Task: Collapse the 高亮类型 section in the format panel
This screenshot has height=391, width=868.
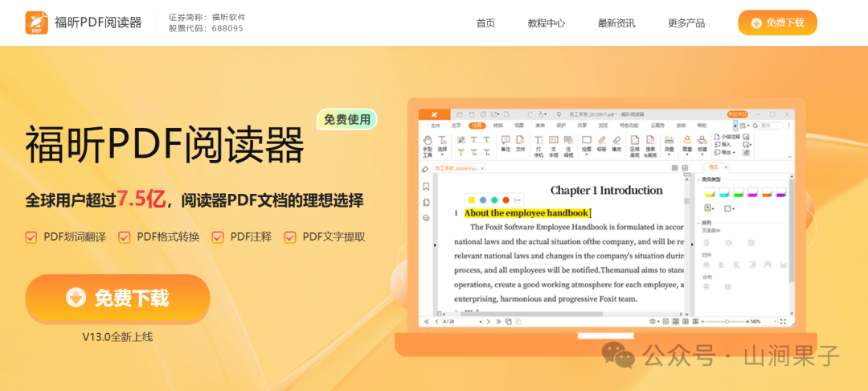Action: click(698, 179)
